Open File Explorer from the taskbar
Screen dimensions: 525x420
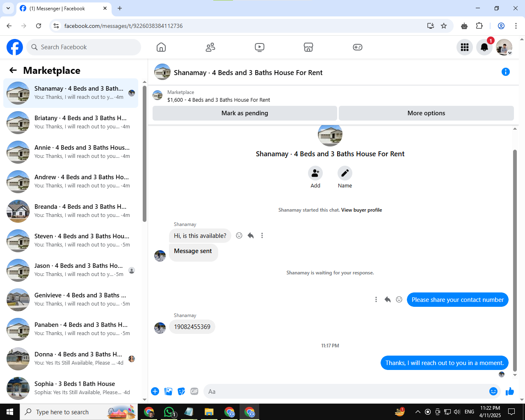click(x=209, y=412)
